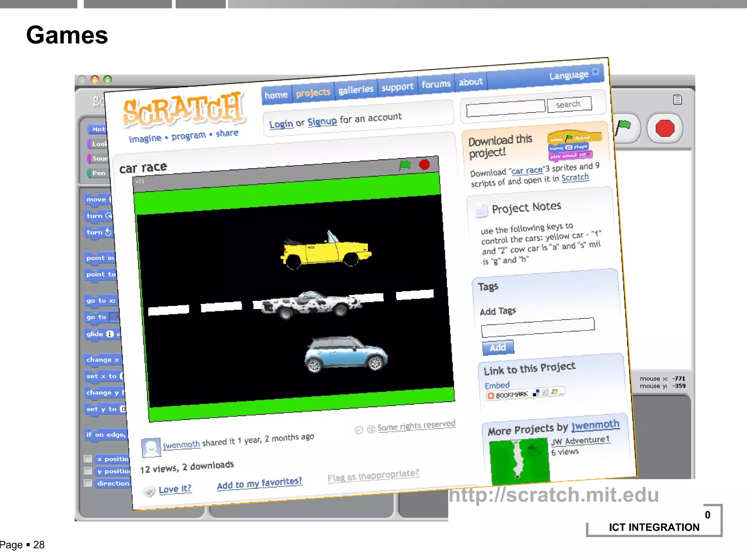Click the Login link
The height and width of the screenshot is (560, 747).
(281, 124)
